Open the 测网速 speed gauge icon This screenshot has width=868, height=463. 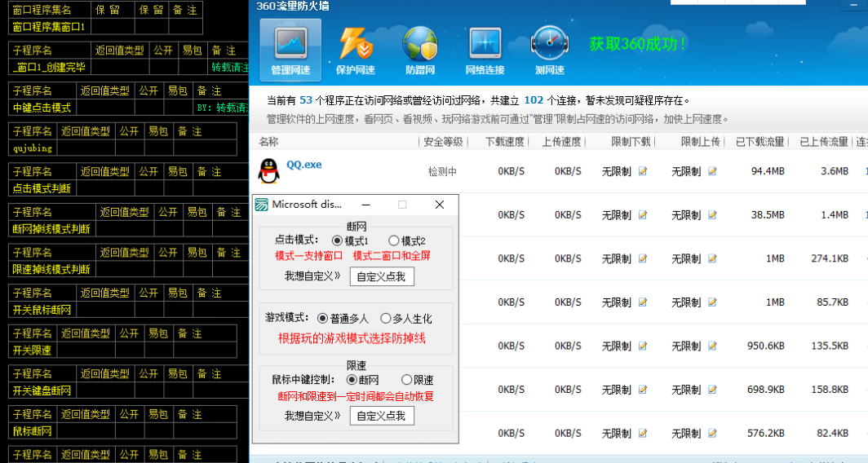(549, 49)
